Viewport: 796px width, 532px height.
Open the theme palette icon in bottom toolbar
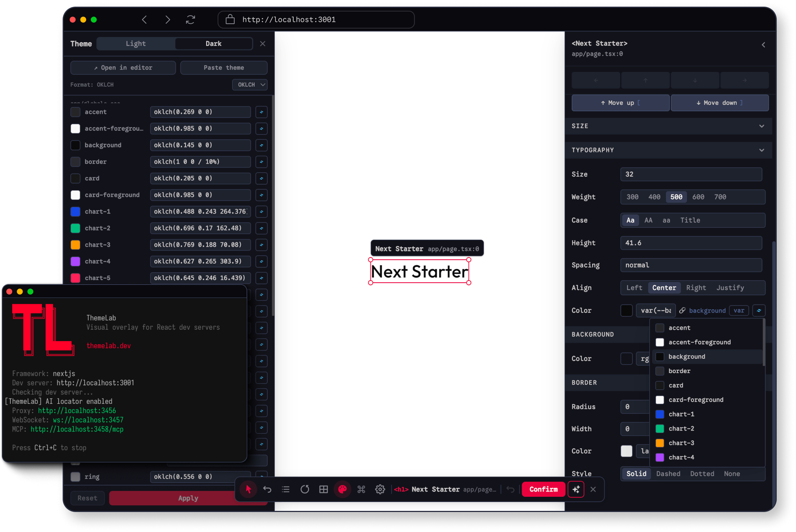point(343,489)
